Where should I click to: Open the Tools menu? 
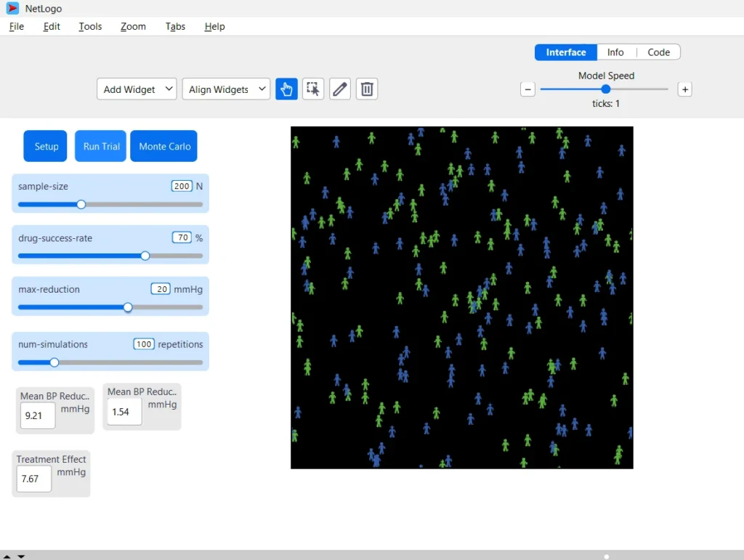(x=90, y=27)
